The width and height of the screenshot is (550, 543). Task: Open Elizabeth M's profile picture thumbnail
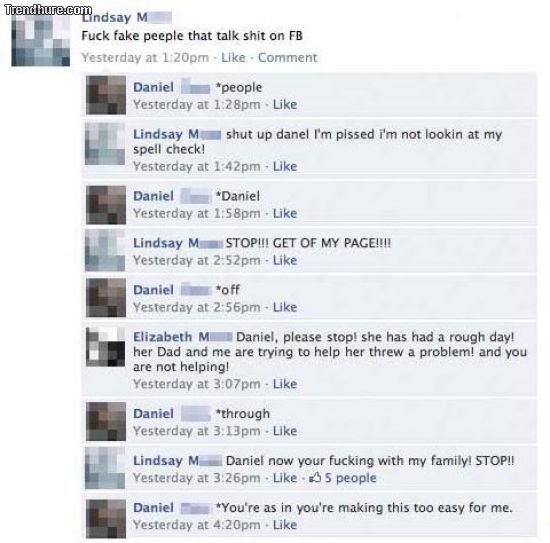(x=106, y=347)
